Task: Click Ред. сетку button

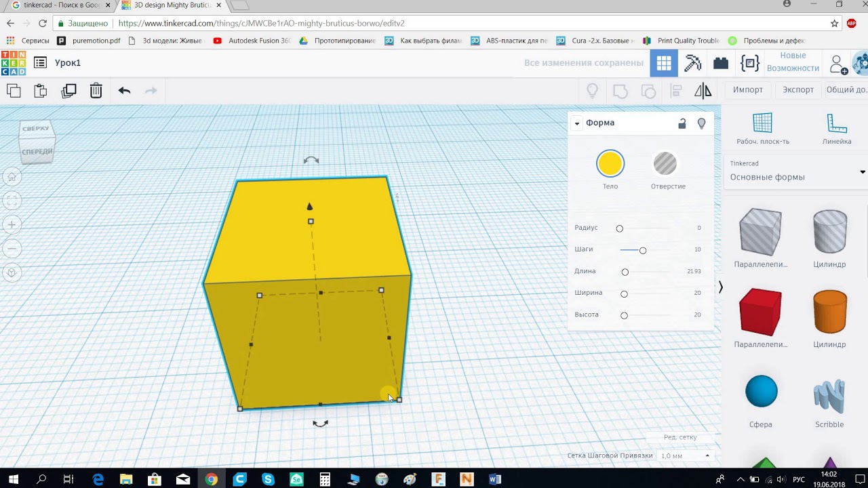Action: click(680, 437)
